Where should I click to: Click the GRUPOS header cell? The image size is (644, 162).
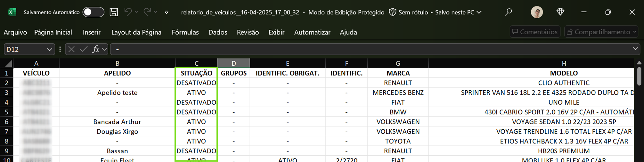pos(234,73)
